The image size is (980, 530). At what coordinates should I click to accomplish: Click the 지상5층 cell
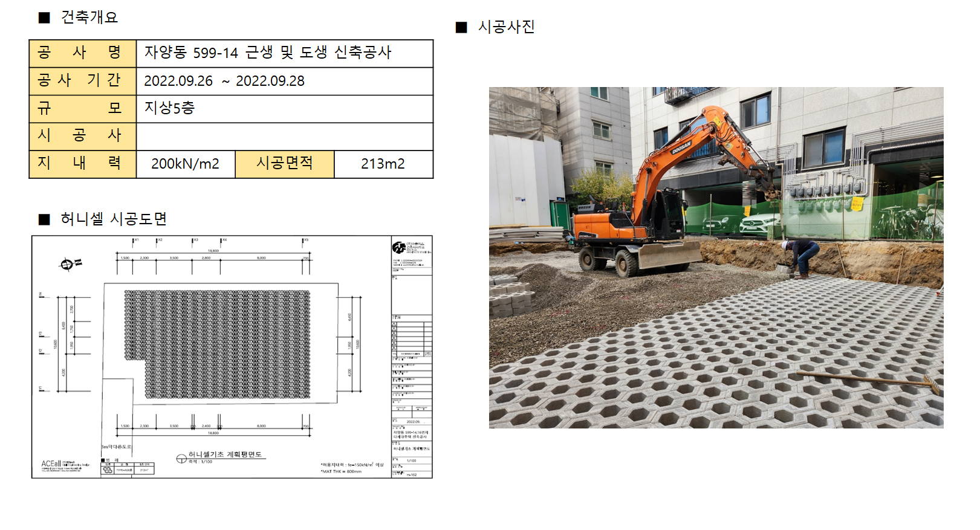pyautogui.click(x=285, y=109)
